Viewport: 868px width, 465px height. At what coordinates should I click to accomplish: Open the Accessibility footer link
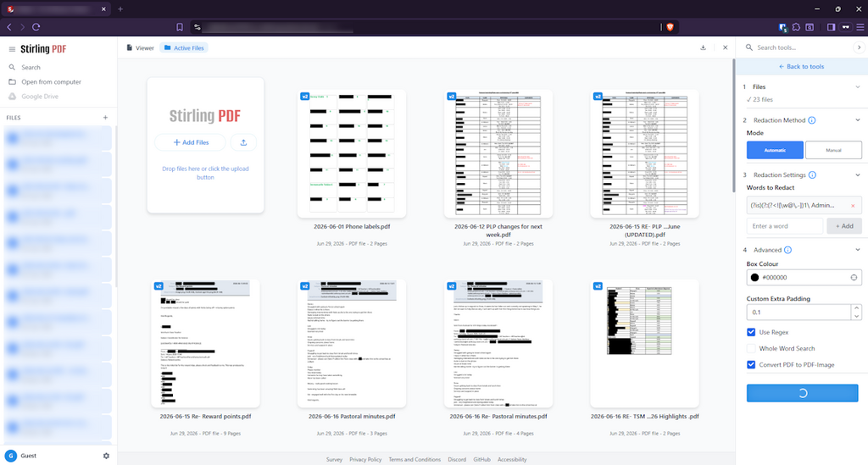pyautogui.click(x=512, y=459)
